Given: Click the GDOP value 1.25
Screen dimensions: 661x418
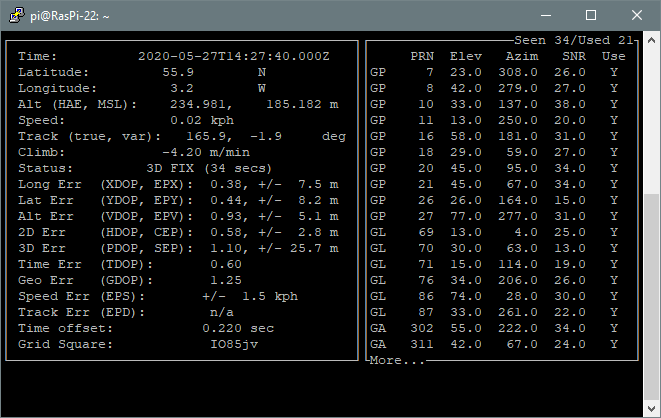Looking at the screenshot, I should pyautogui.click(x=226, y=281).
